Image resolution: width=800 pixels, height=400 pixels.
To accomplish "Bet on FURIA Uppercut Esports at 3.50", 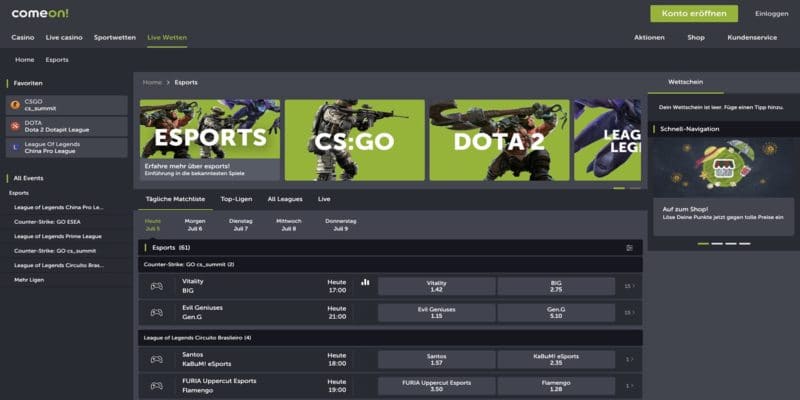I will coord(437,386).
